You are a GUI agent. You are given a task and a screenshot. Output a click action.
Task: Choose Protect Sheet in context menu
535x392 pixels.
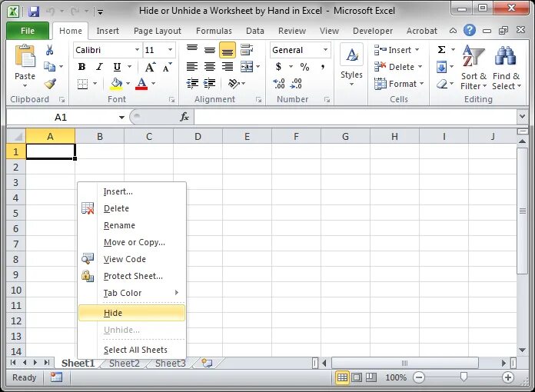pyautogui.click(x=131, y=276)
